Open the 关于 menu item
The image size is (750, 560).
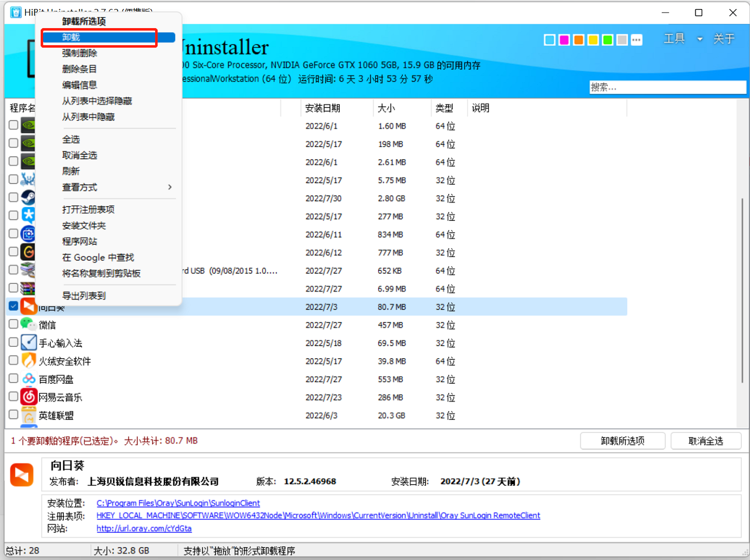(x=724, y=39)
